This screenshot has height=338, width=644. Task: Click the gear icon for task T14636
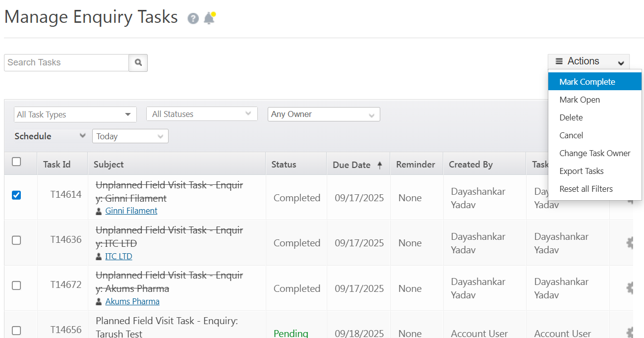(x=630, y=243)
